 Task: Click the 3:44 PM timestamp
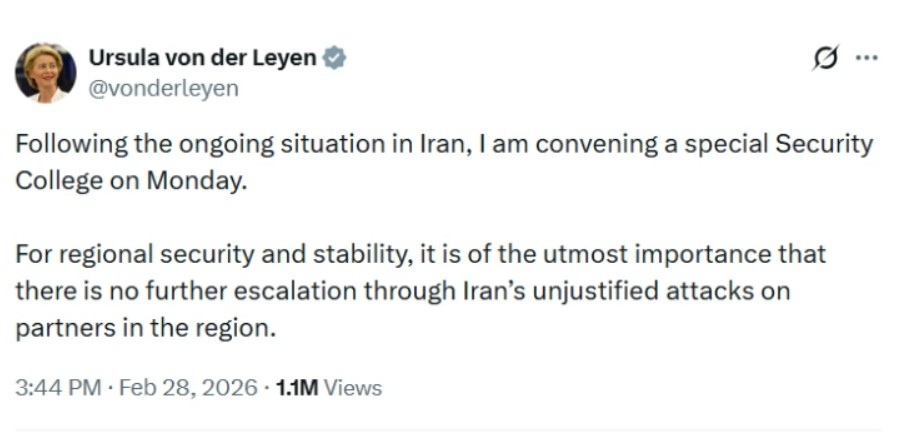click(58, 387)
